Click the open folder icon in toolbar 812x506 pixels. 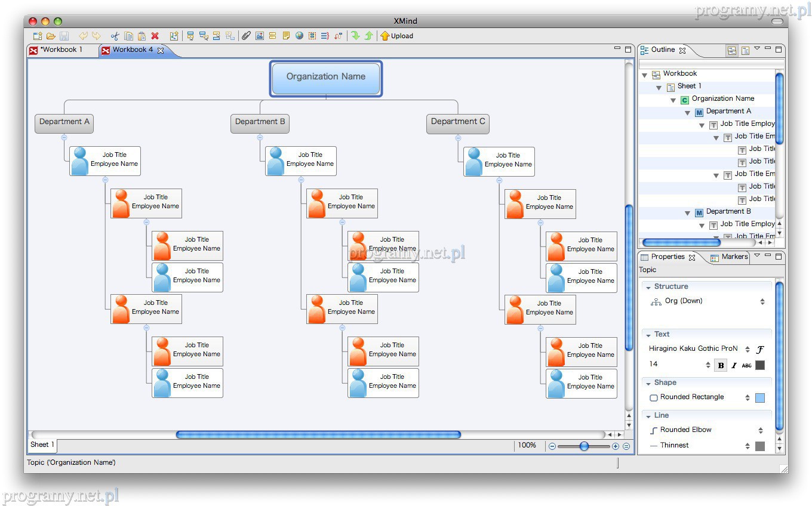[x=51, y=36]
